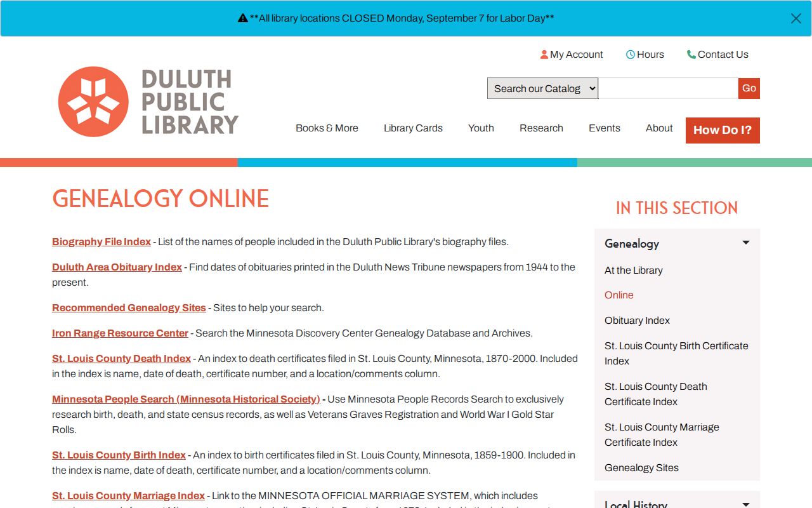Open the About menu
The width and height of the screenshot is (812, 508).
[x=659, y=128]
